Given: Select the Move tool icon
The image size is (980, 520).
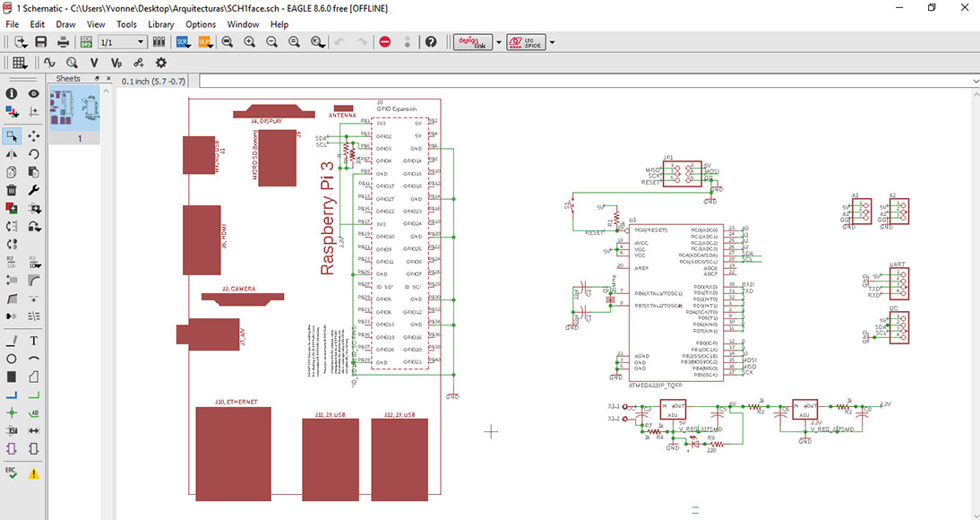Looking at the screenshot, I should (34, 135).
